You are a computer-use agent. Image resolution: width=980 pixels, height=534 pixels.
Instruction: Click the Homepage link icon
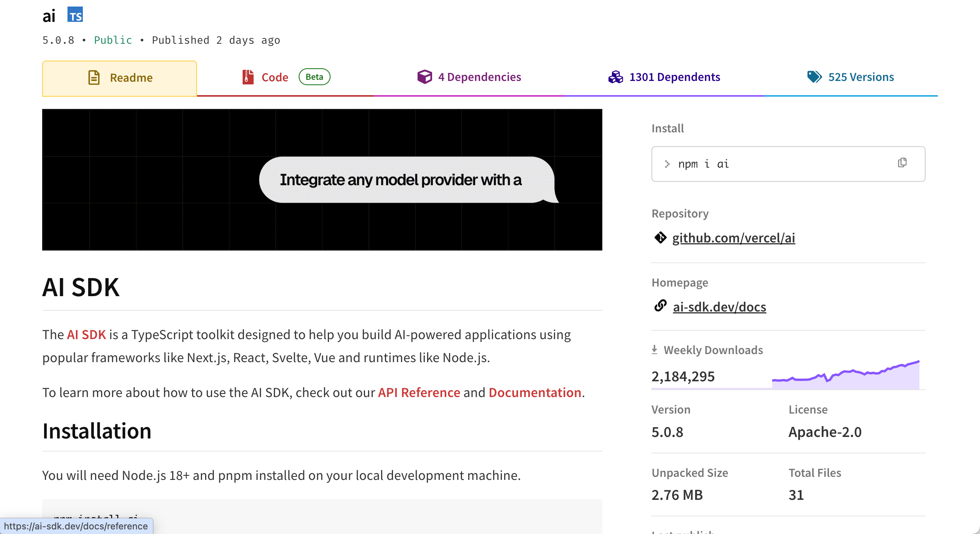click(660, 307)
